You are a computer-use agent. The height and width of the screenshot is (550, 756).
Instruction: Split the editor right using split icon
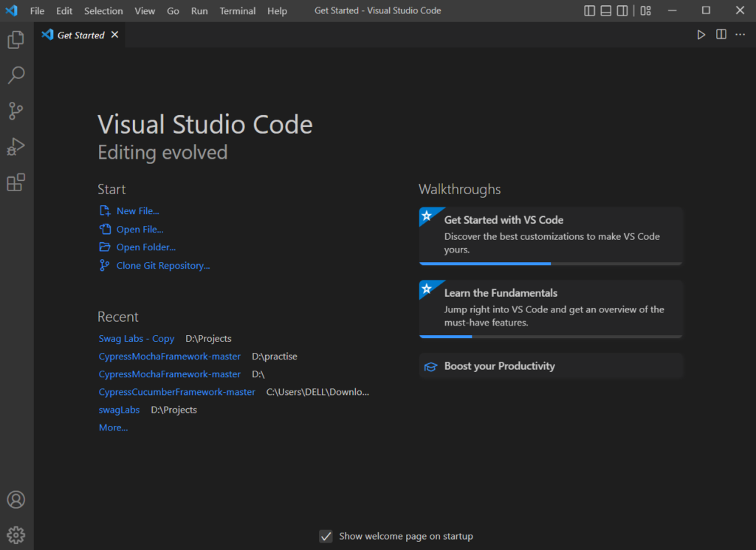[x=721, y=35]
